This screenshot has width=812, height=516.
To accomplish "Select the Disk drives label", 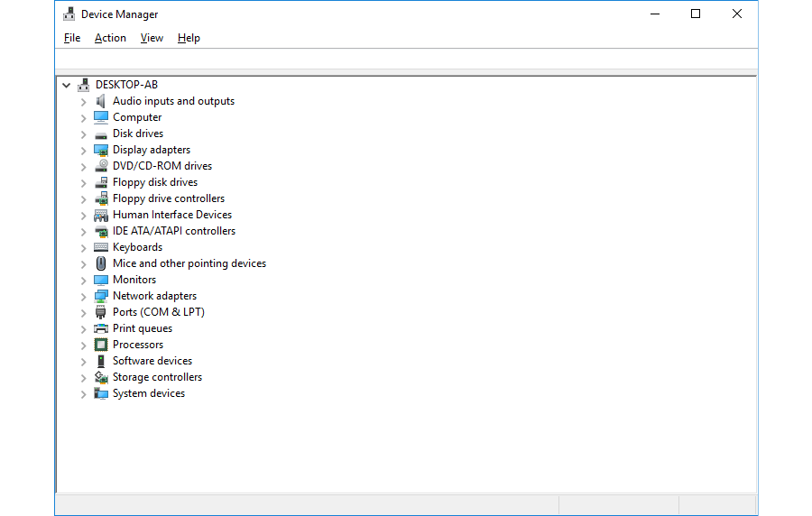I will pyautogui.click(x=138, y=134).
